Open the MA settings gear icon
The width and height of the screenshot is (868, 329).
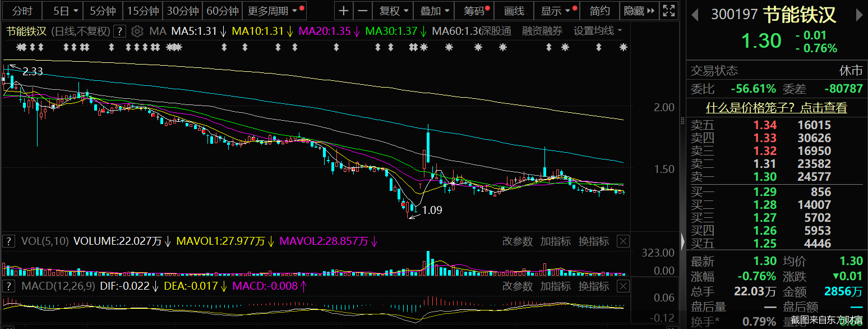point(137,31)
